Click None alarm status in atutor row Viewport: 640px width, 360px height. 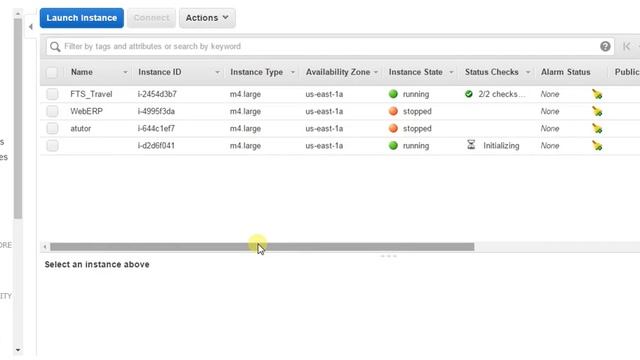click(x=550, y=129)
